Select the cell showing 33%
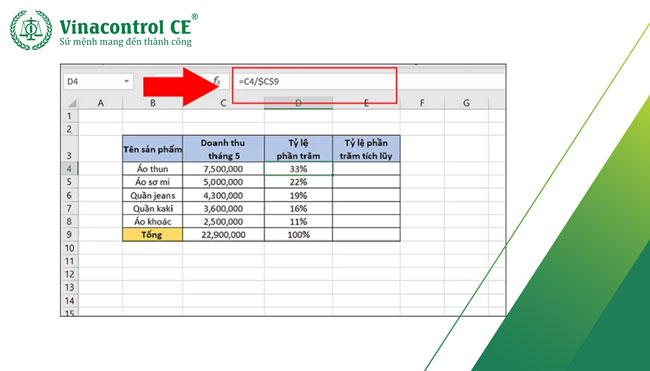Screen dimensions: 650x371 click(298, 169)
